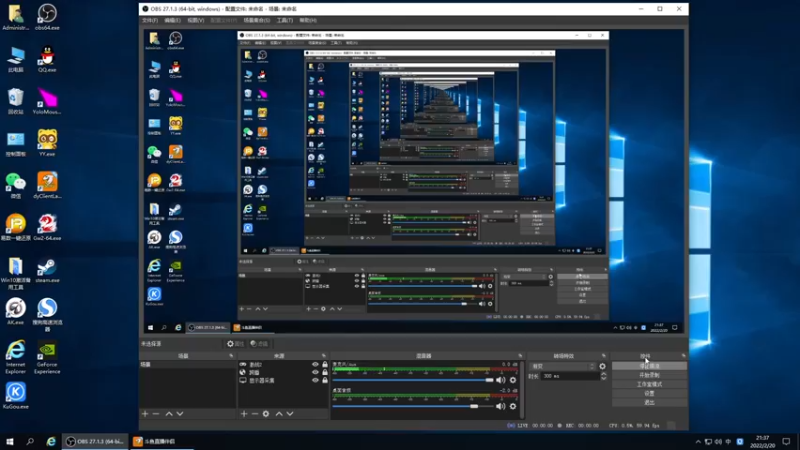Open 桌面音频 audio settings gear
The height and width of the screenshot is (450, 800).
pos(513,406)
